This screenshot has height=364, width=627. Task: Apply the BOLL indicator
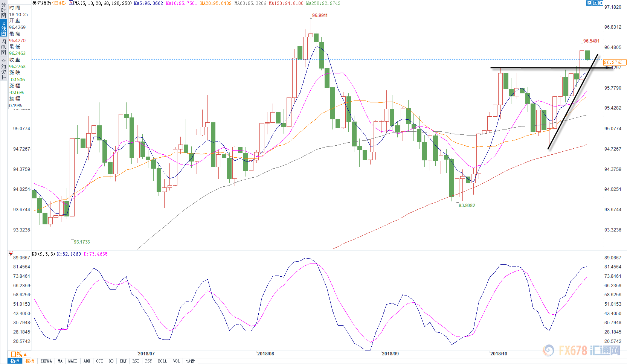tap(163, 361)
